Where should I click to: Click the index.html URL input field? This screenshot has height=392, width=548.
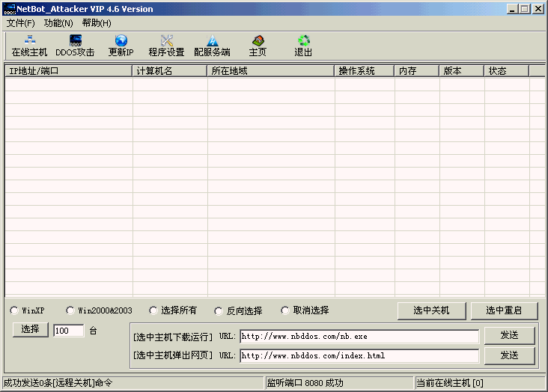(x=359, y=355)
